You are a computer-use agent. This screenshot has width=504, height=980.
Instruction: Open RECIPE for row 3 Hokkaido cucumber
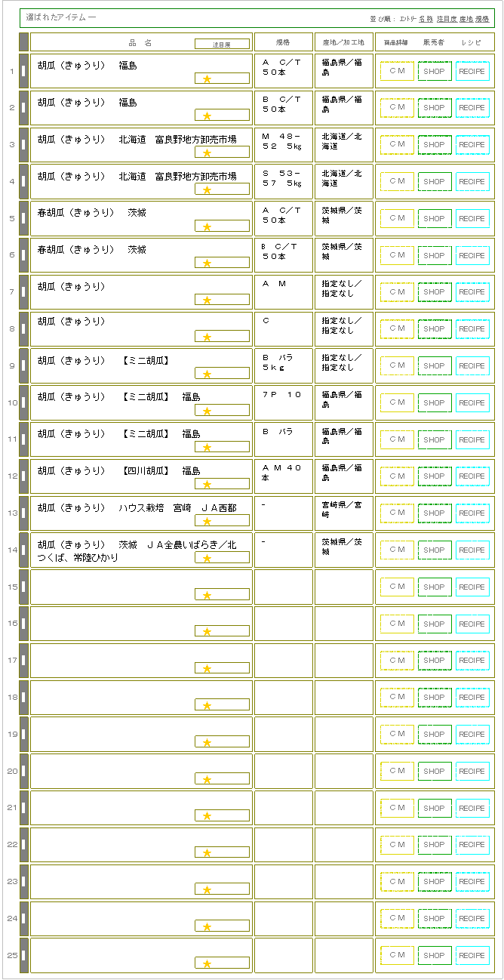point(472,145)
